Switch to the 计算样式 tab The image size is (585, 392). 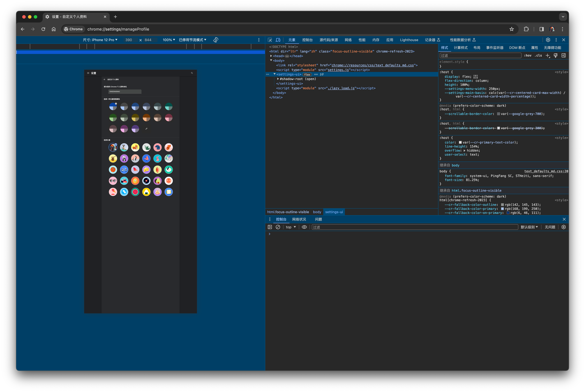pyautogui.click(x=460, y=48)
